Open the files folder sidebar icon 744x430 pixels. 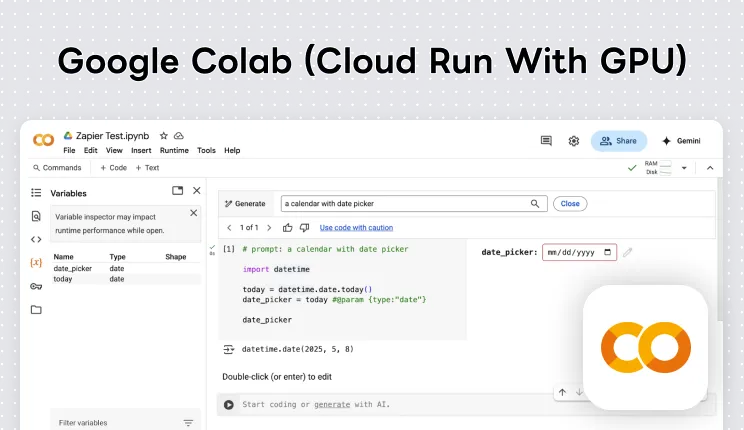pyautogui.click(x=36, y=309)
